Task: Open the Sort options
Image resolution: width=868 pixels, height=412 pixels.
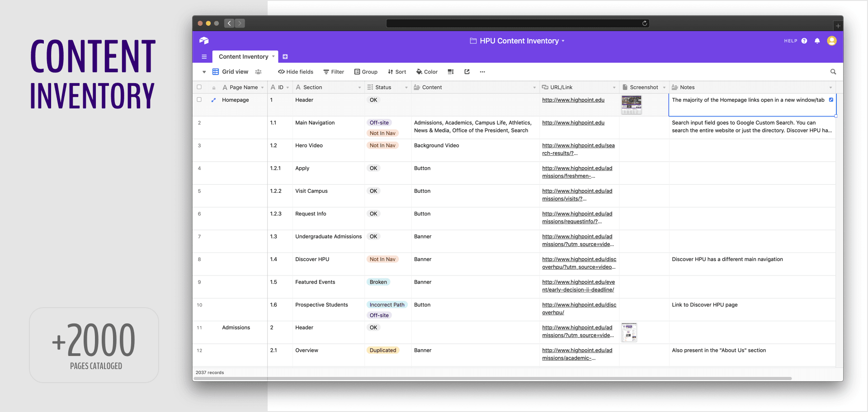Action: 397,72
